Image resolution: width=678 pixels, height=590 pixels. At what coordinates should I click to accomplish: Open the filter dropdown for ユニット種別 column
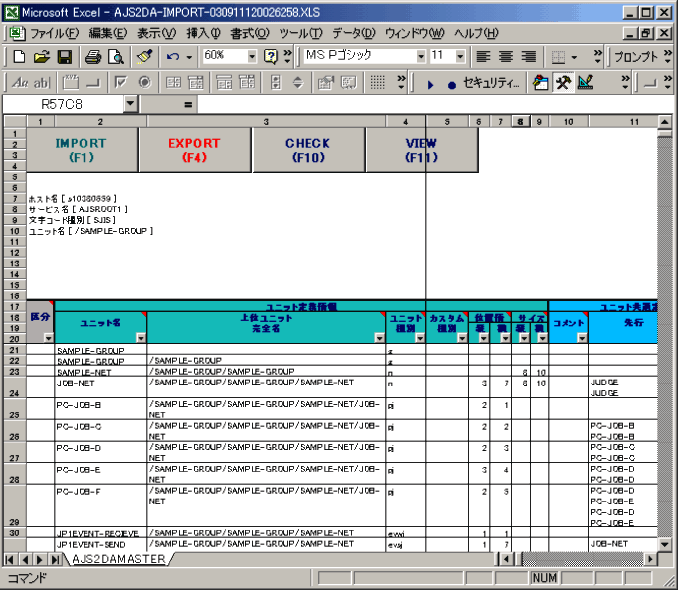(x=419, y=338)
